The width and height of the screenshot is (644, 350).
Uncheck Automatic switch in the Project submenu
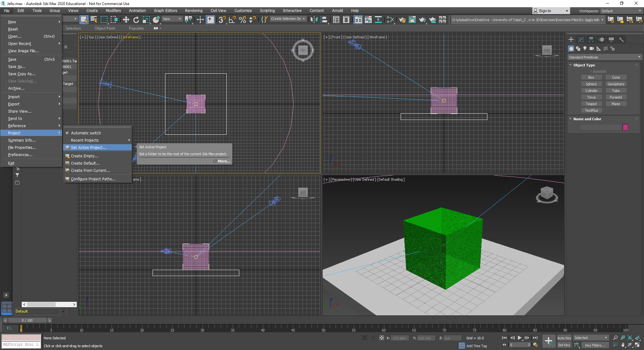pyautogui.click(x=68, y=133)
